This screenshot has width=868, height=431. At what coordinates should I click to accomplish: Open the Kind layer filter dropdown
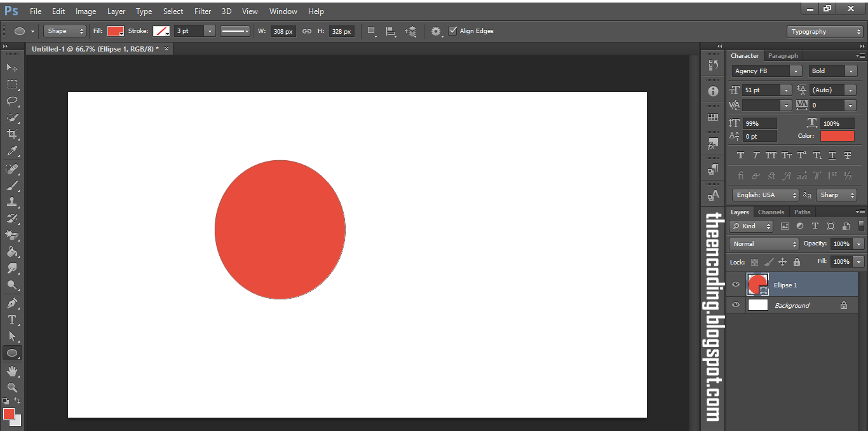(x=751, y=226)
